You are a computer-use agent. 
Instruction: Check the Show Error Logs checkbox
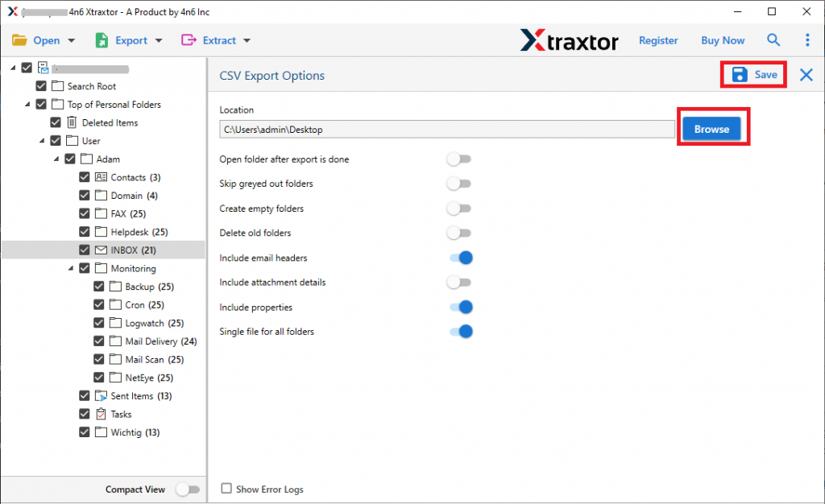[226, 489]
